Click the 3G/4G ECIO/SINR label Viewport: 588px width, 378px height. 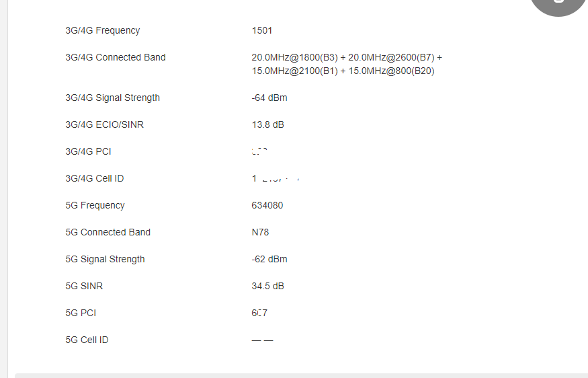coord(104,124)
